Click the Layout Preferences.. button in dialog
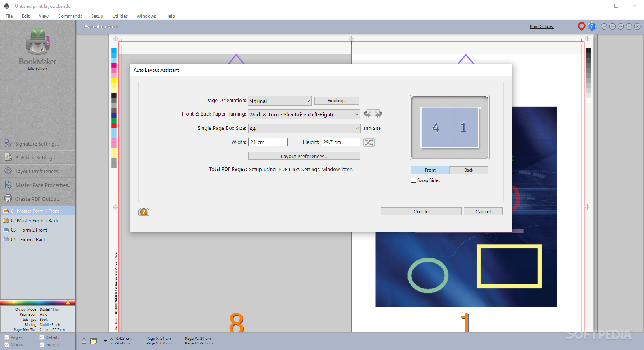This screenshot has width=644, height=350. point(304,156)
